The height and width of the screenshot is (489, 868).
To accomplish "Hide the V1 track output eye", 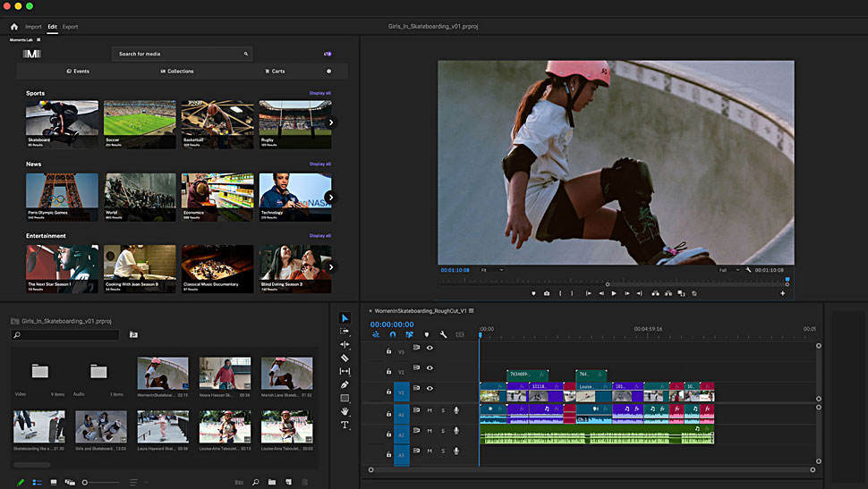I will 430,389.
